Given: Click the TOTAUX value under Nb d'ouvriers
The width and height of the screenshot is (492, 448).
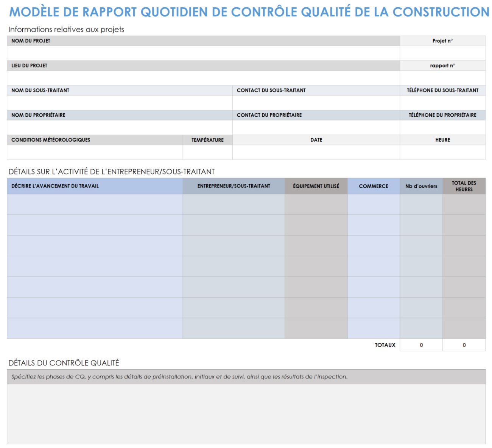Looking at the screenshot, I should pos(421,345).
